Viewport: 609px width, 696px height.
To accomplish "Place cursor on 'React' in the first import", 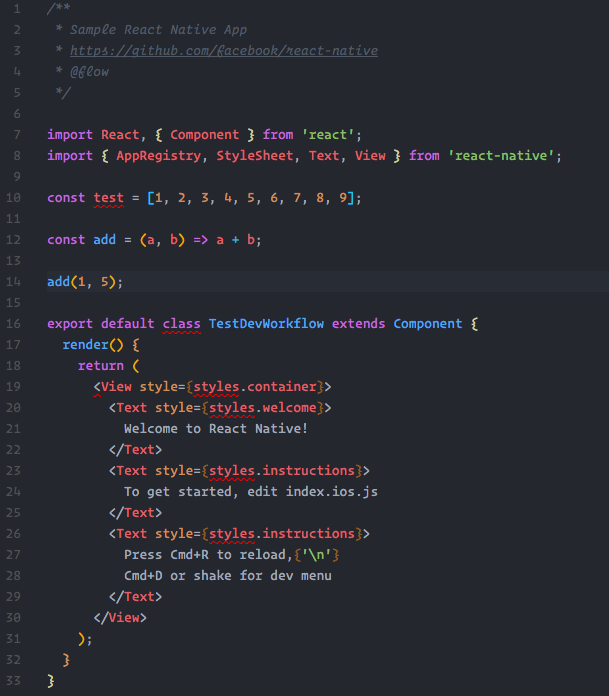I will [x=120, y=134].
